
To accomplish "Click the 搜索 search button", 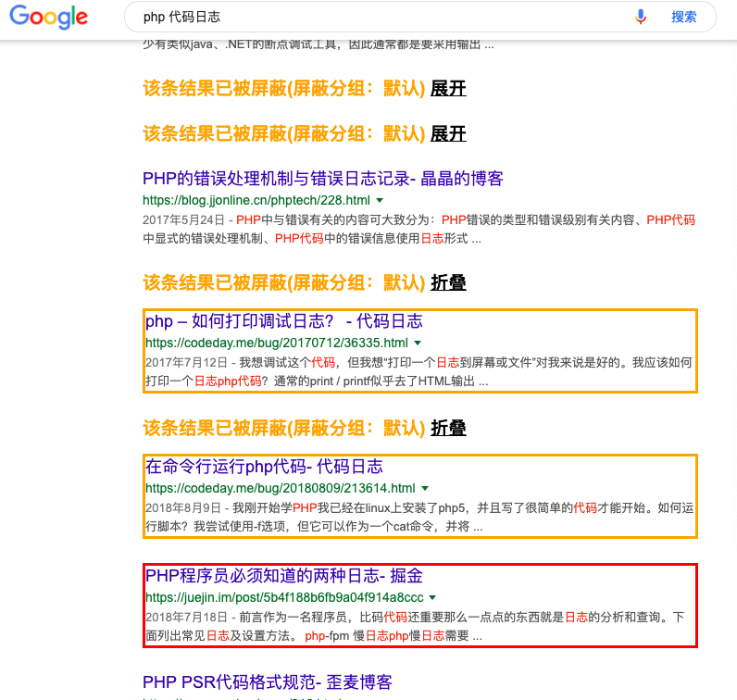I will (x=683, y=17).
